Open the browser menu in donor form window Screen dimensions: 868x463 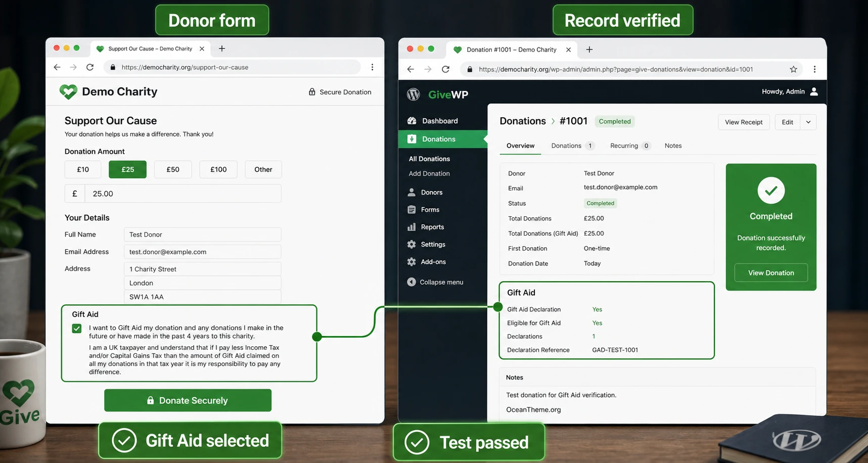tap(373, 67)
